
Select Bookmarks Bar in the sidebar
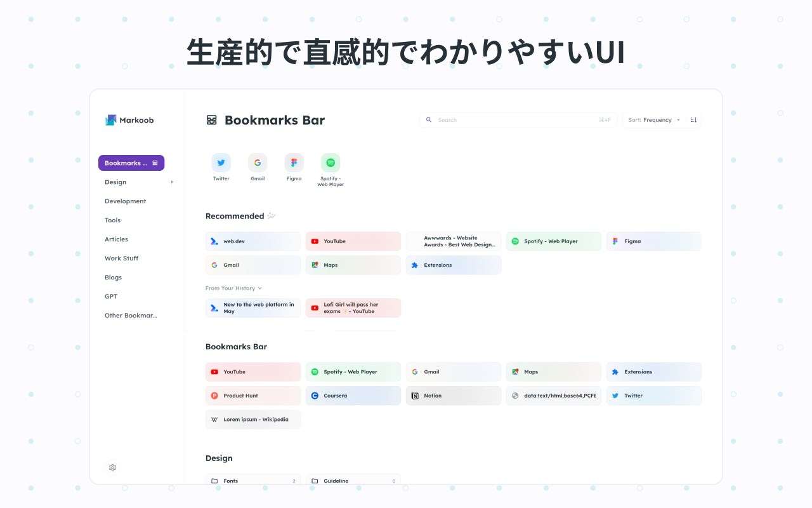131,163
